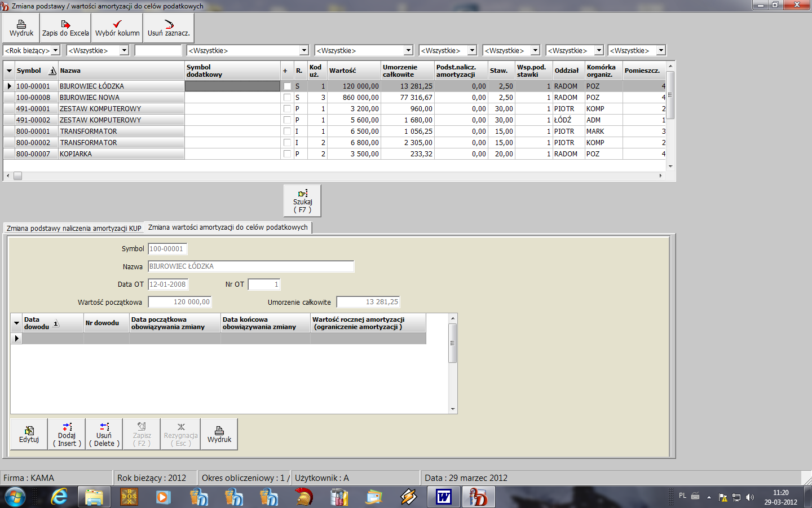
Task: Toggle checkbox for BIUROWIEC NOWA row
Action: click(287, 98)
